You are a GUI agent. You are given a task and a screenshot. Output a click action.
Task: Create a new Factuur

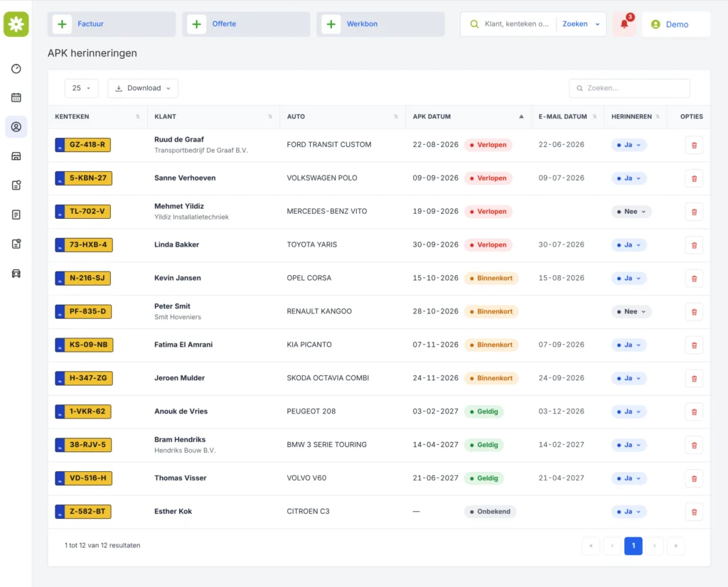point(112,24)
